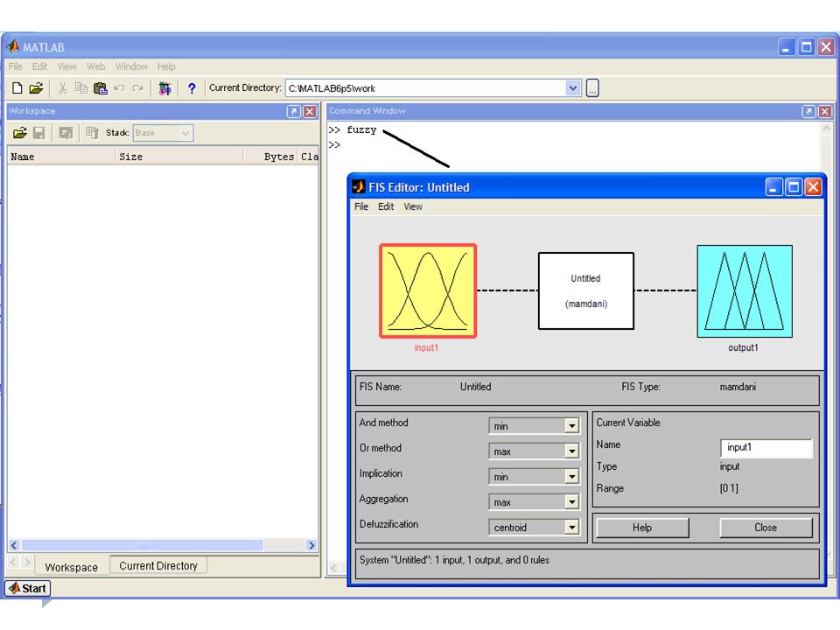Close the Command Window panel

click(825, 111)
